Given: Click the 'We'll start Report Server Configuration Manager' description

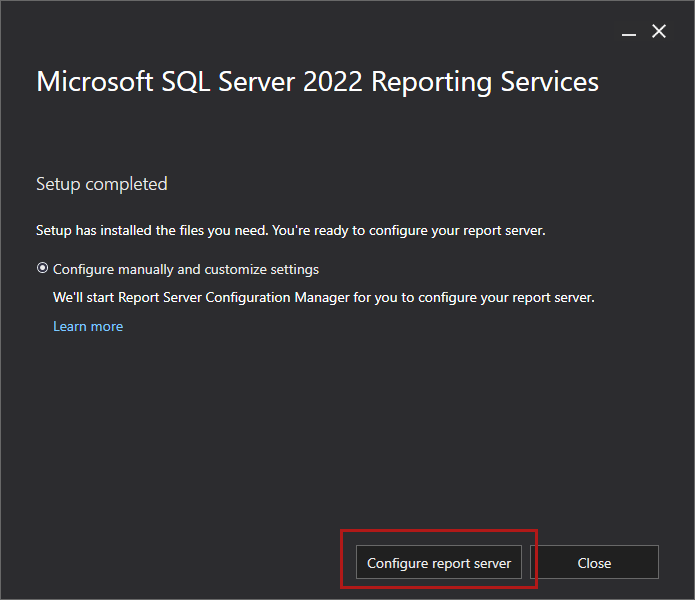Looking at the screenshot, I should [x=323, y=298].
